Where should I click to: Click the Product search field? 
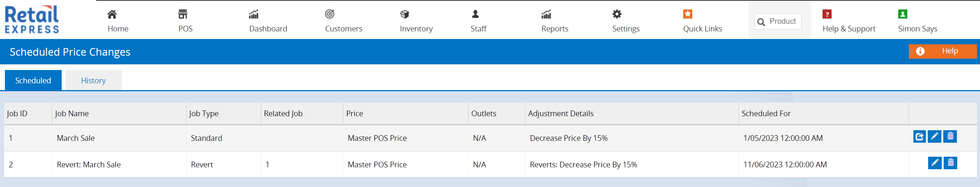tap(777, 21)
